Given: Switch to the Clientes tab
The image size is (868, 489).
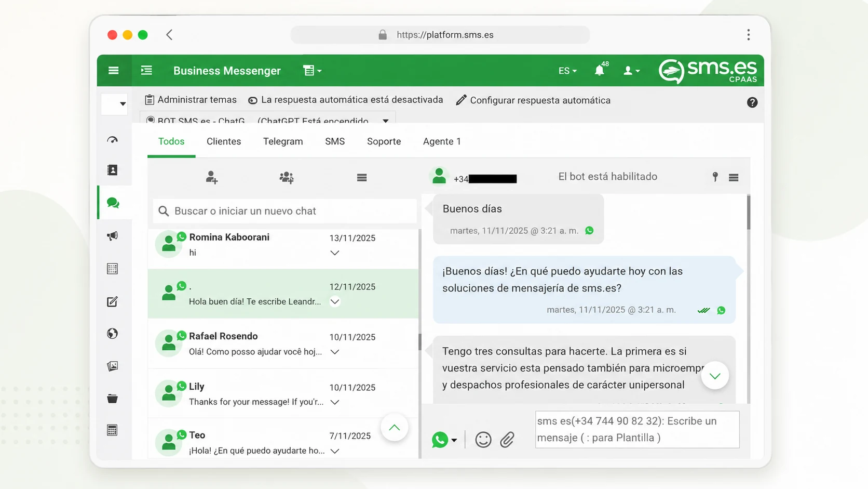Looking at the screenshot, I should click(x=224, y=141).
